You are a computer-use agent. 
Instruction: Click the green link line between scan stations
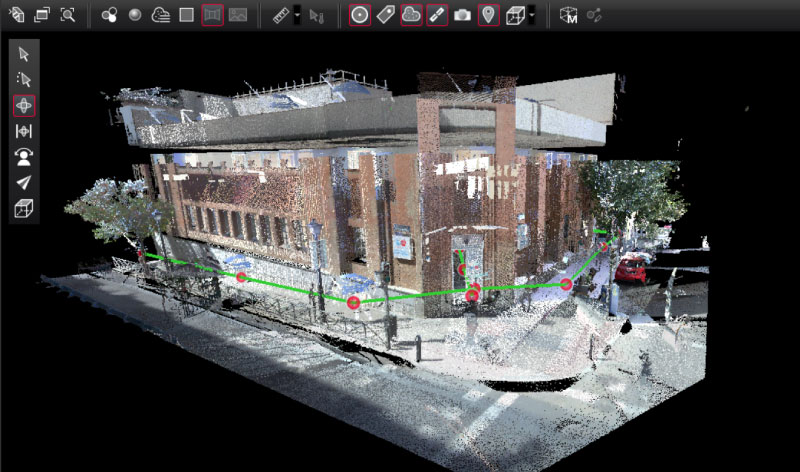[x=295, y=289]
